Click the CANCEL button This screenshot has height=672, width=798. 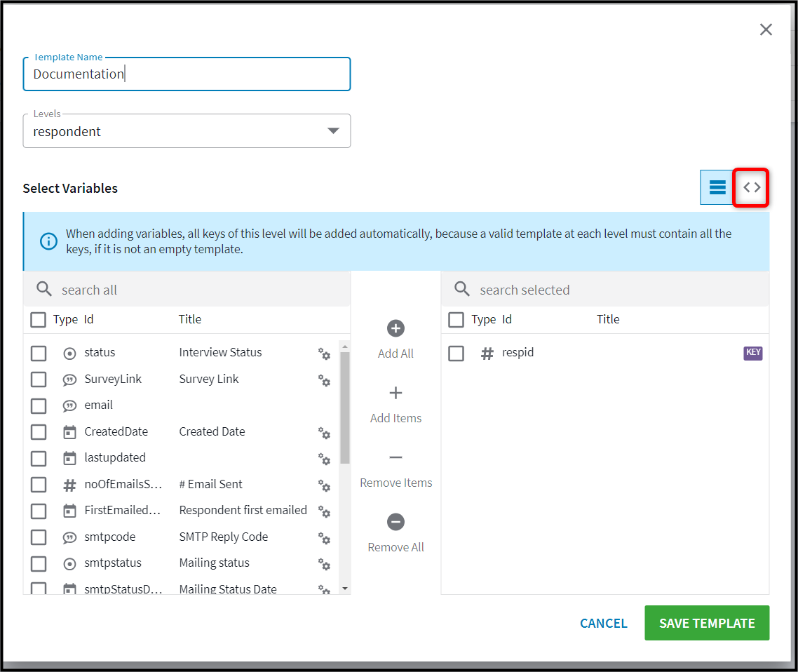pyautogui.click(x=604, y=623)
